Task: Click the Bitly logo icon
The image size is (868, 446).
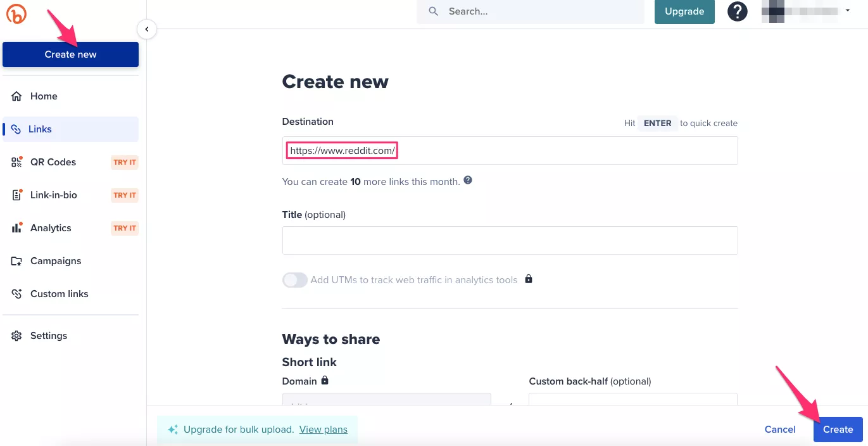Action: 16,15
